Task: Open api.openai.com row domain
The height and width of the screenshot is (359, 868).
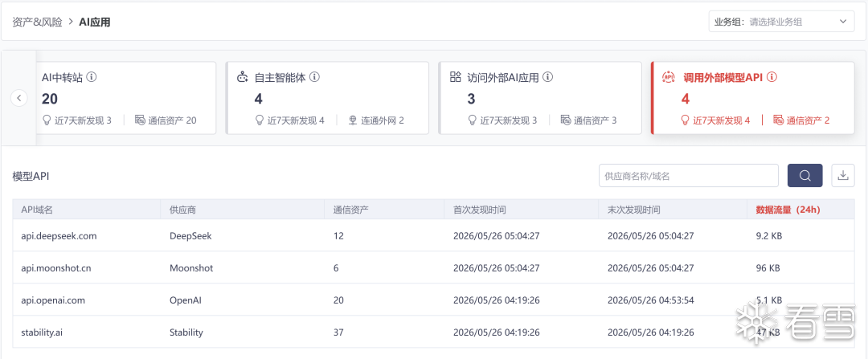Action: pyautogui.click(x=53, y=300)
